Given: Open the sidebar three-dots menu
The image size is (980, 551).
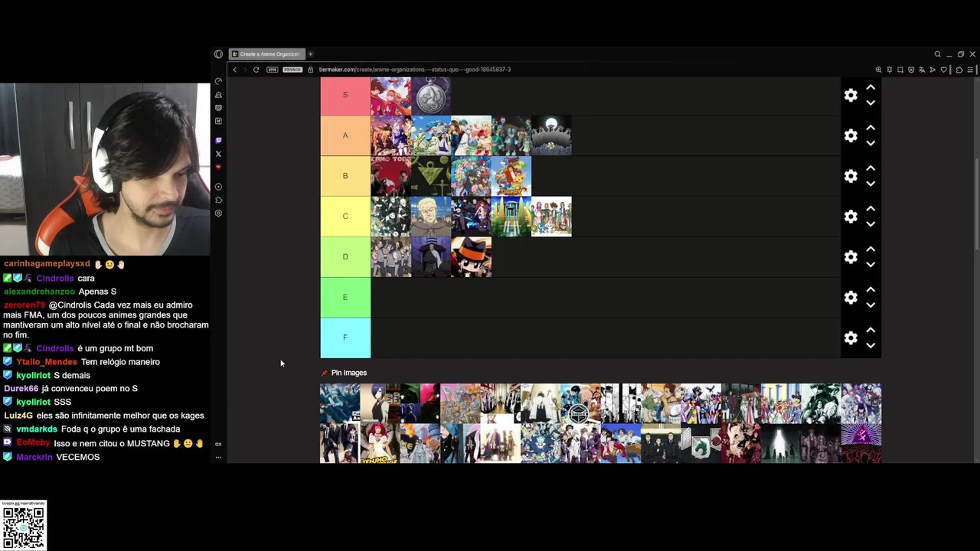Looking at the screenshot, I should [x=218, y=457].
